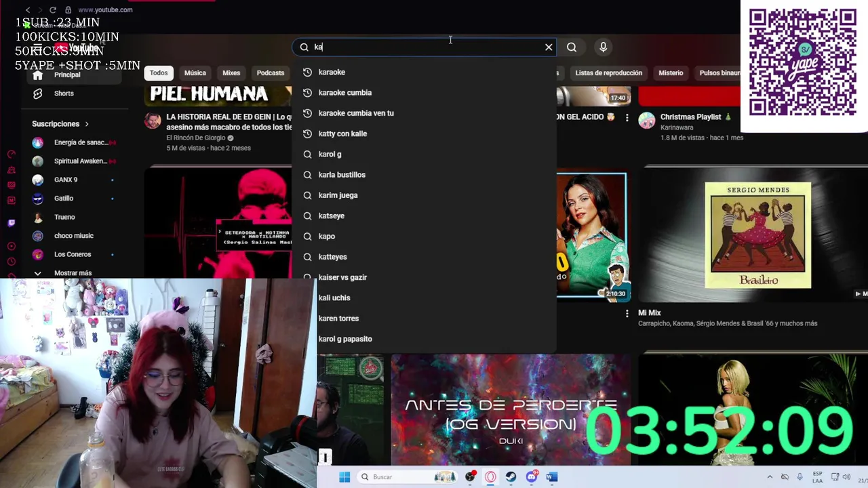Viewport: 868px width, 488px height.
Task: Start voice search with microphone icon
Action: (x=603, y=47)
